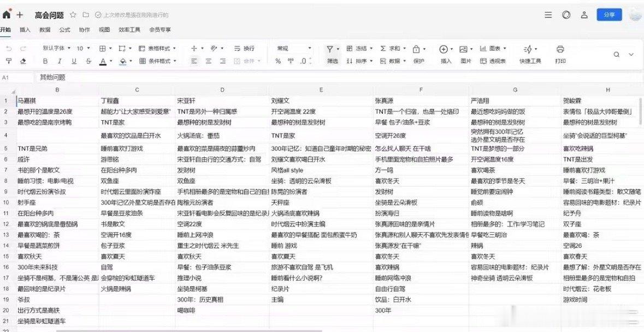Create new document with plus icon
This screenshot has width=644, height=332.
click(x=20, y=15)
